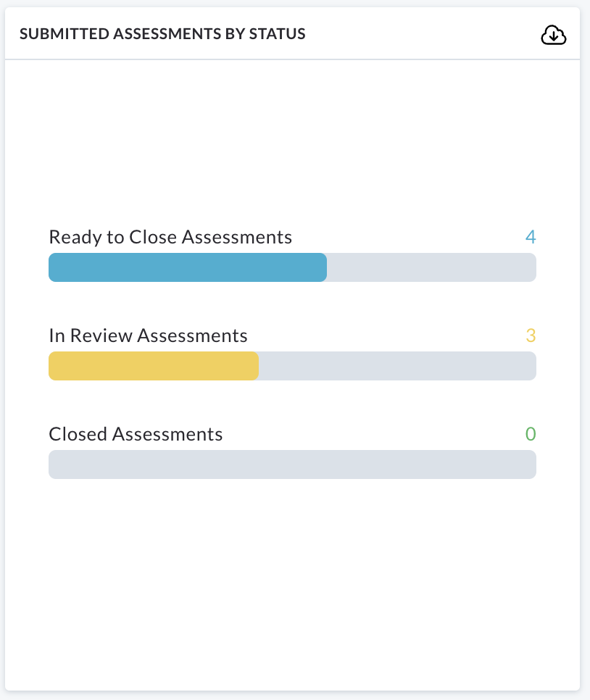Click the gray unfilled part of Ready to Close bar
This screenshot has width=590, height=700.
431,267
